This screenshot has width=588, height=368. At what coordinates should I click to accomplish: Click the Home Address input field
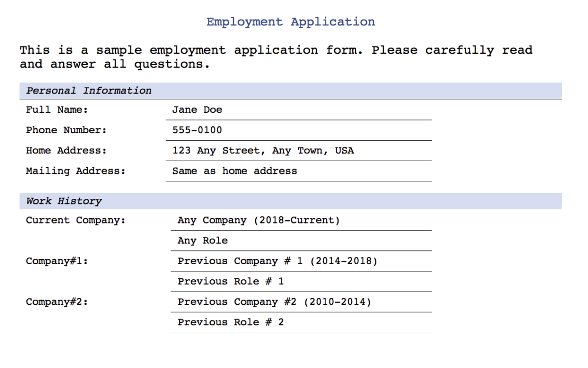[x=299, y=151]
